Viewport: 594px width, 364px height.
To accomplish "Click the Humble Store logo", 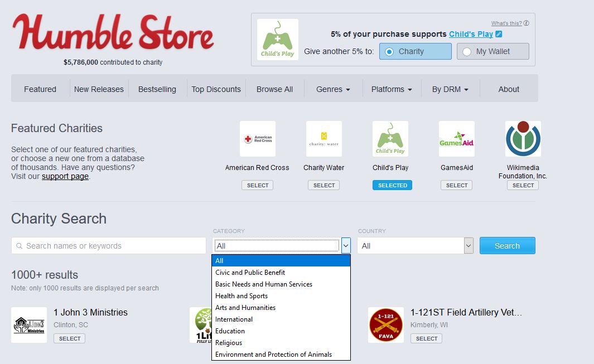I will click(x=113, y=32).
